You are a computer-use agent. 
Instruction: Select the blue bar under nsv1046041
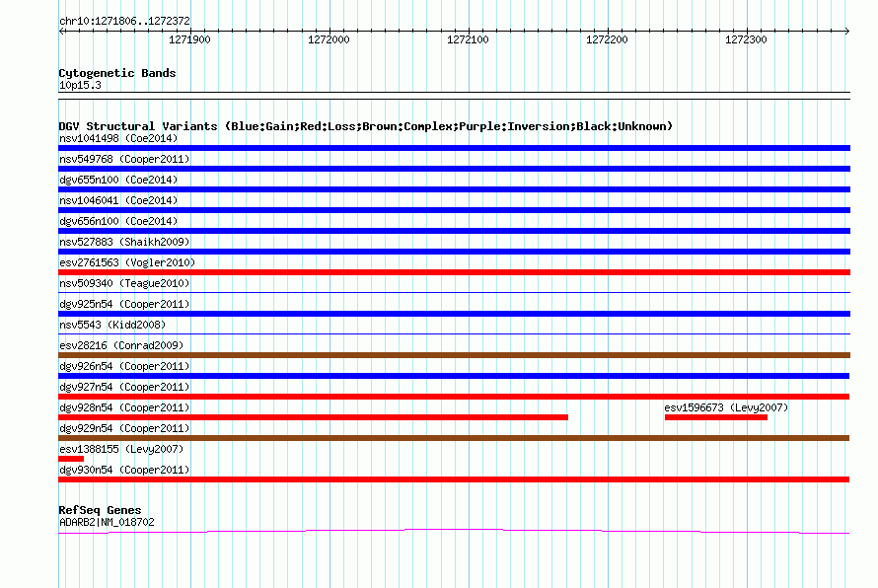(x=454, y=210)
